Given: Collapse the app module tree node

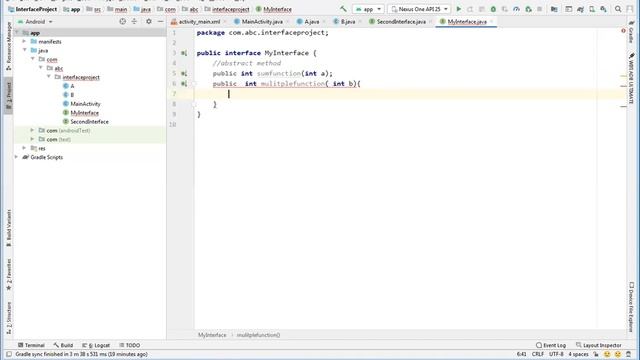Looking at the screenshot, I should (x=17, y=32).
